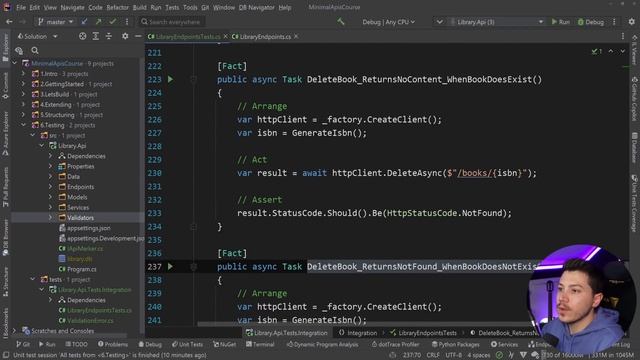Open the Tests menu
Viewport: 640px width, 360px height.
coord(172,7)
